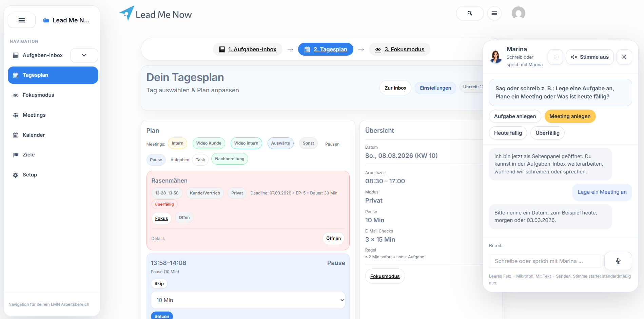This screenshot has height=319, width=644.
Task: Click the Lead Me Now logo
Action: (155, 14)
